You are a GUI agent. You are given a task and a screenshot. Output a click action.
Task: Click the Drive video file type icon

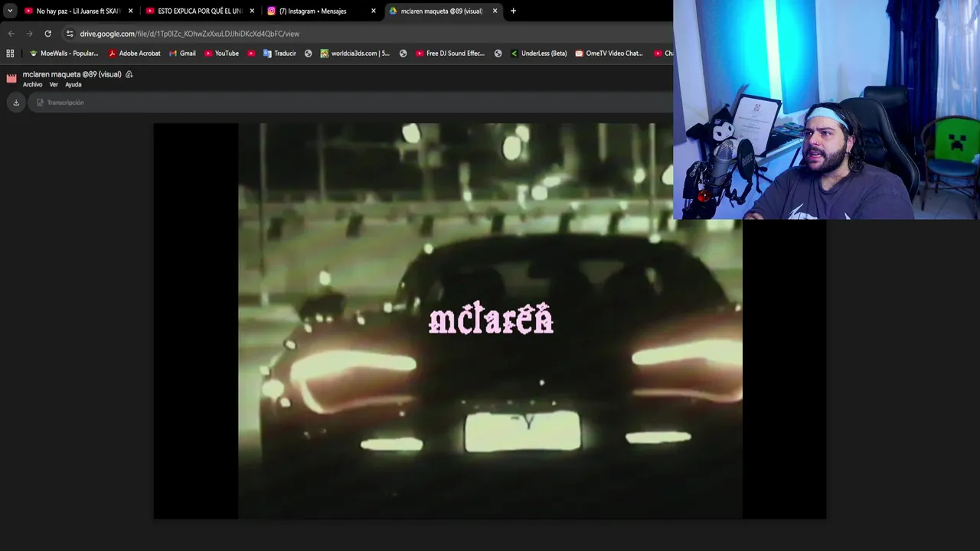coord(11,78)
